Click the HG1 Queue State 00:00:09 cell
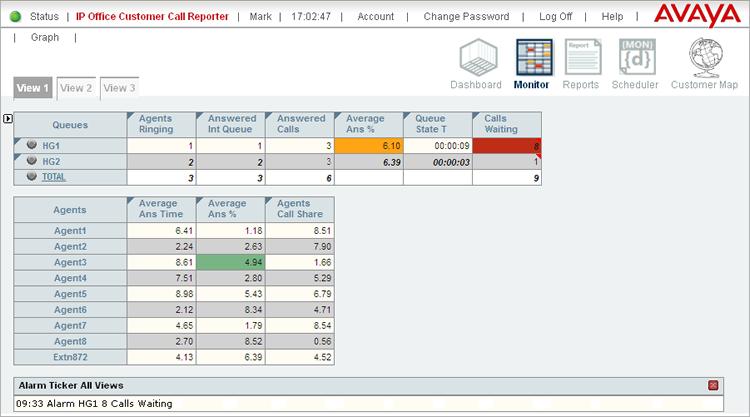750x417 pixels. [438, 146]
